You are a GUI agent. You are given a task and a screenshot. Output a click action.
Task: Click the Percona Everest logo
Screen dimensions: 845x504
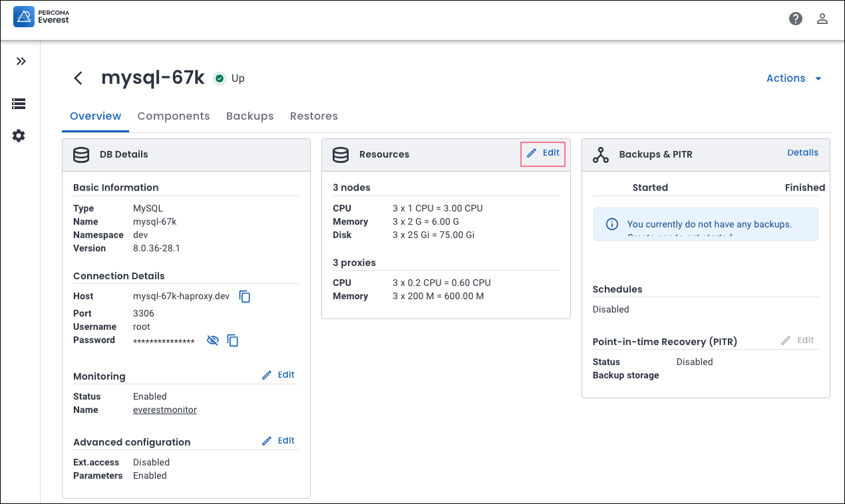[41, 17]
